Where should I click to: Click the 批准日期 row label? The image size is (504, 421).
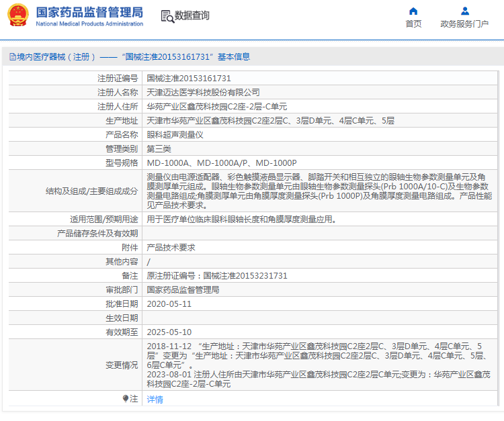(122, 304)
